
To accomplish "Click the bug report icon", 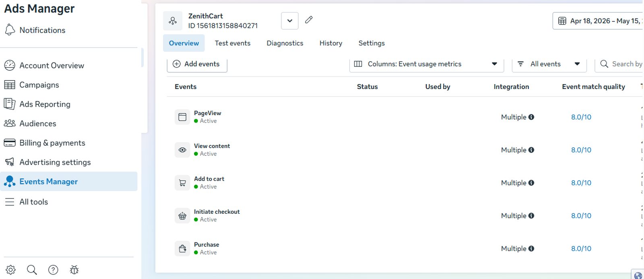I will tap(74, 270).
